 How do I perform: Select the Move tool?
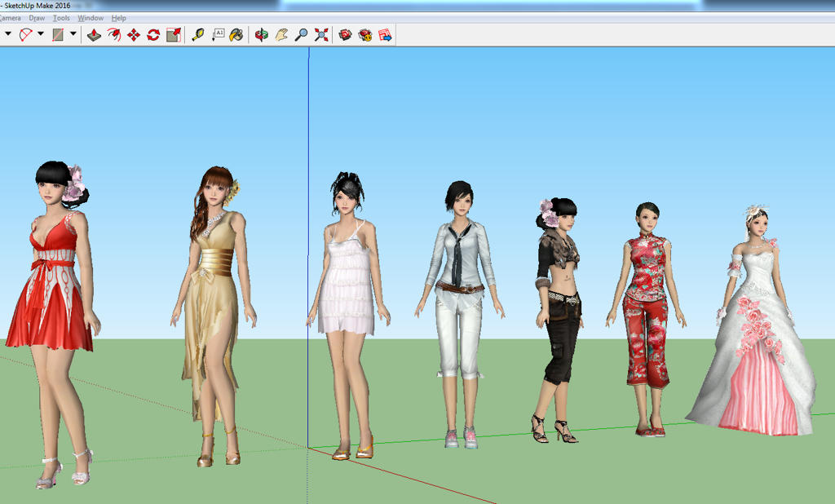click(134, 35)
